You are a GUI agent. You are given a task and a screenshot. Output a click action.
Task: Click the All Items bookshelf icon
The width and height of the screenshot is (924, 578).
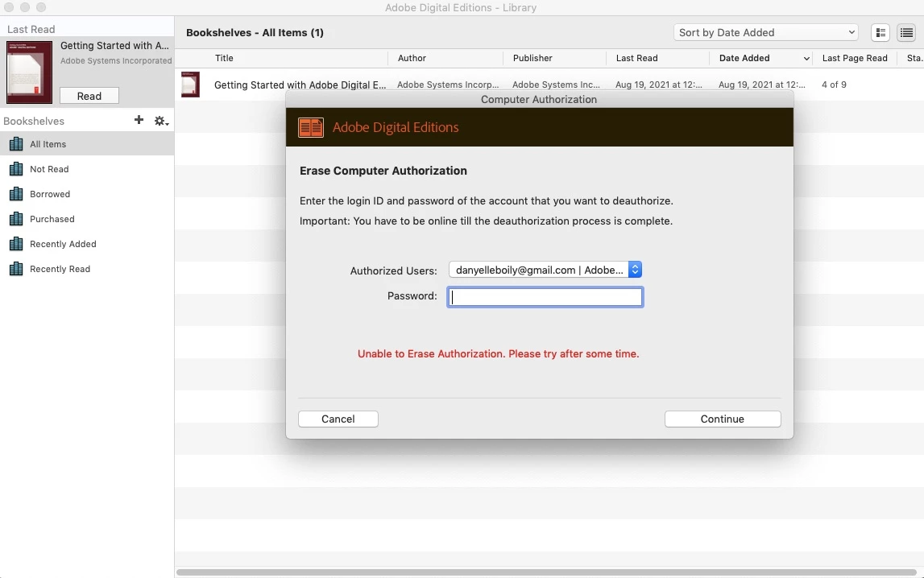(16, 144)
